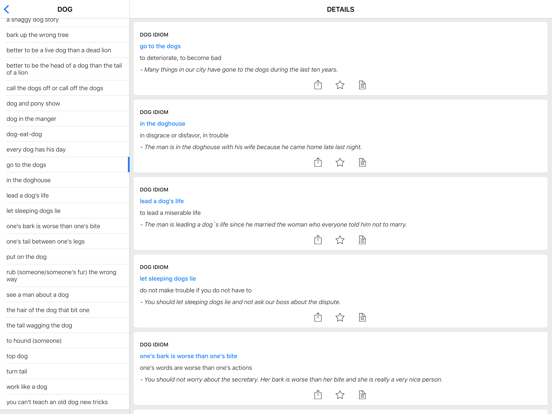Viewport: 552px width, 414px height.
Task: Favorite the 'go to the dogs' idiom
Action: click(340, 85)
